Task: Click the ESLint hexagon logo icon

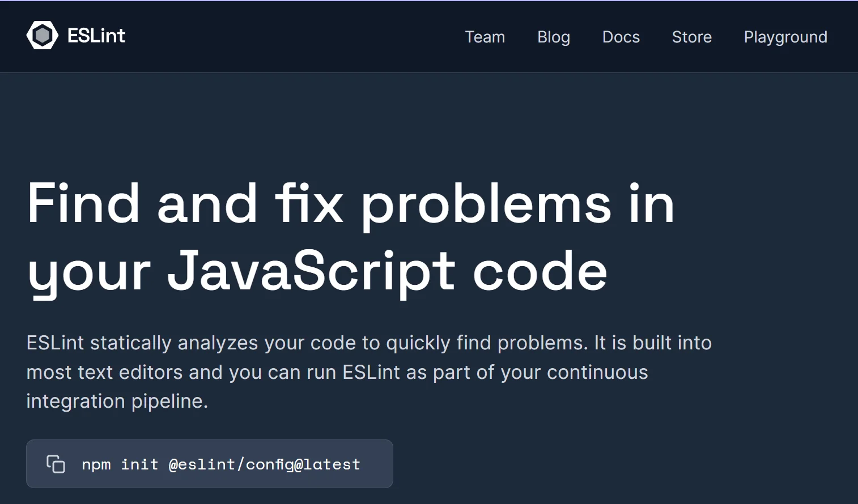Action: tap(42, 36)
